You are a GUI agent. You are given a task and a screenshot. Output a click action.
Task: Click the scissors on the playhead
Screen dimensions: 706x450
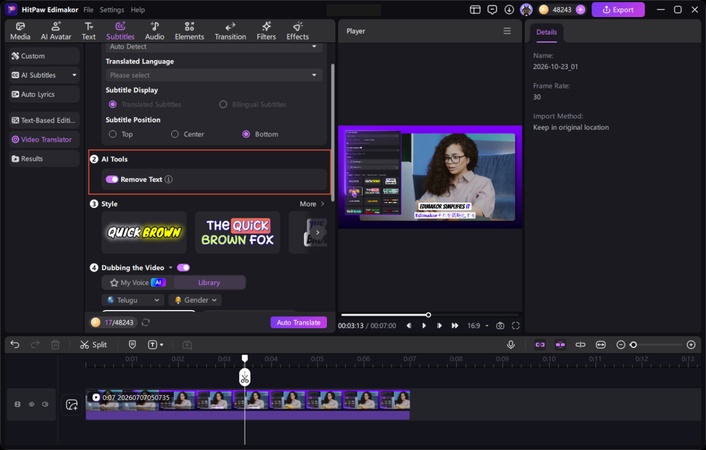244,377
